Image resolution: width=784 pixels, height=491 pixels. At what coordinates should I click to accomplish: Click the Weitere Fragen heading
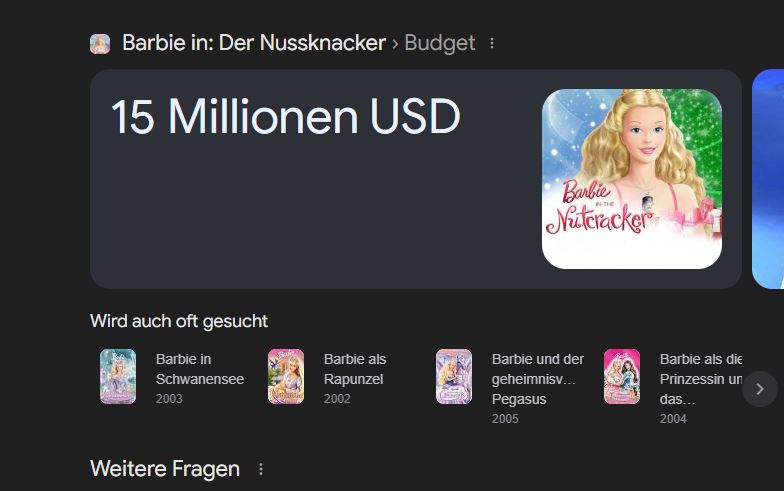[165, 469]
